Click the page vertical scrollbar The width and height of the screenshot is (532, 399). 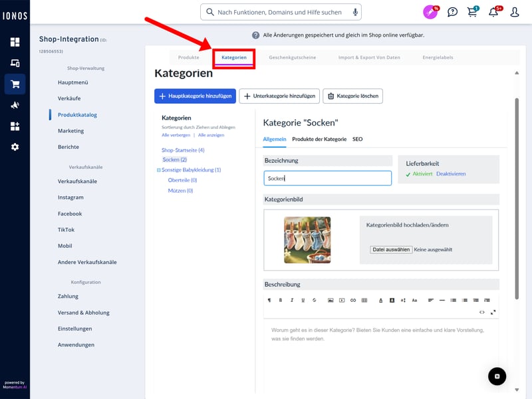(x=517, y=198)
